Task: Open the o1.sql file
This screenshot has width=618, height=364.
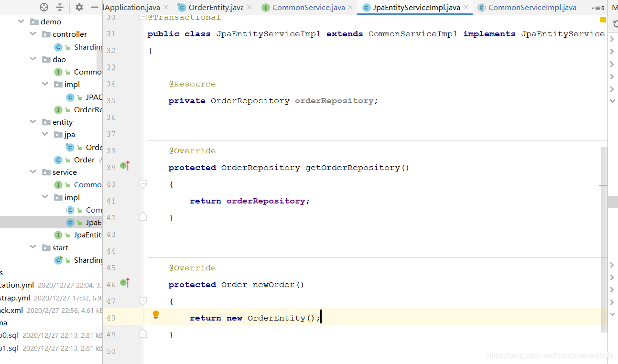Action: [x=9, y=348]
